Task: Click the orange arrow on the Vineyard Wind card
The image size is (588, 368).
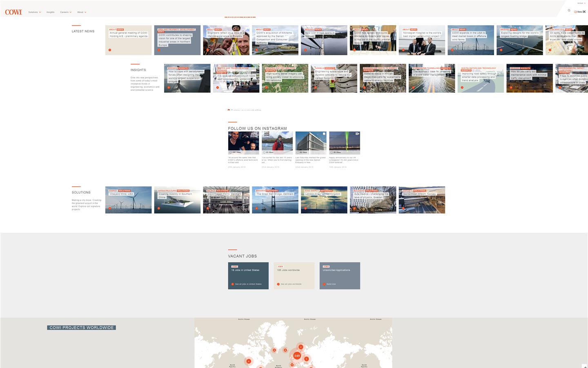Action: coord(109,209)
